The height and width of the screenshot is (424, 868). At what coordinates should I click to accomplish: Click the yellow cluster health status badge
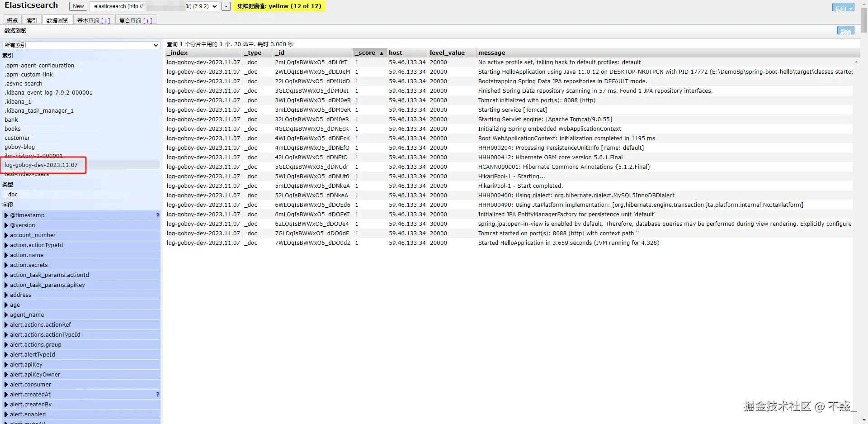click(x=279, y=6)
